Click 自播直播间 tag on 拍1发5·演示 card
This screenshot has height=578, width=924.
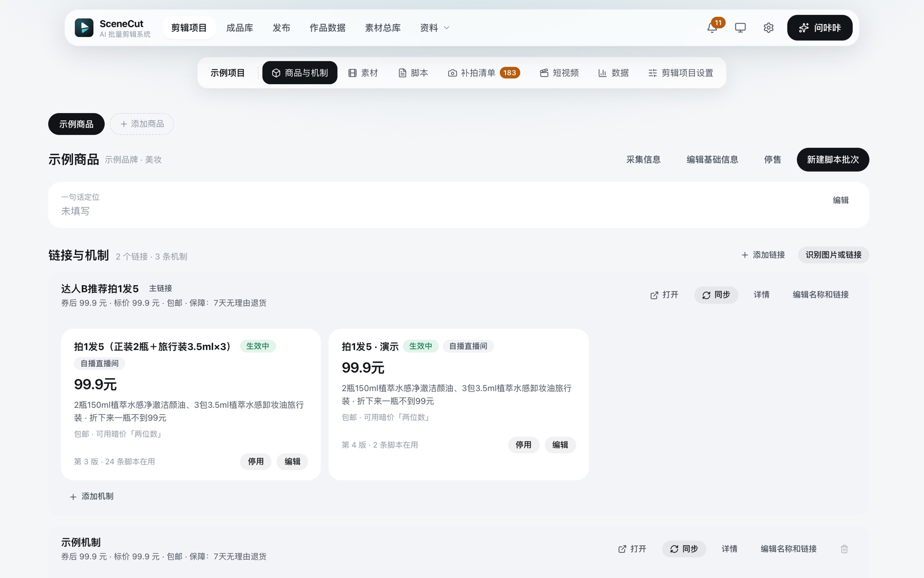tap(468, 346)
